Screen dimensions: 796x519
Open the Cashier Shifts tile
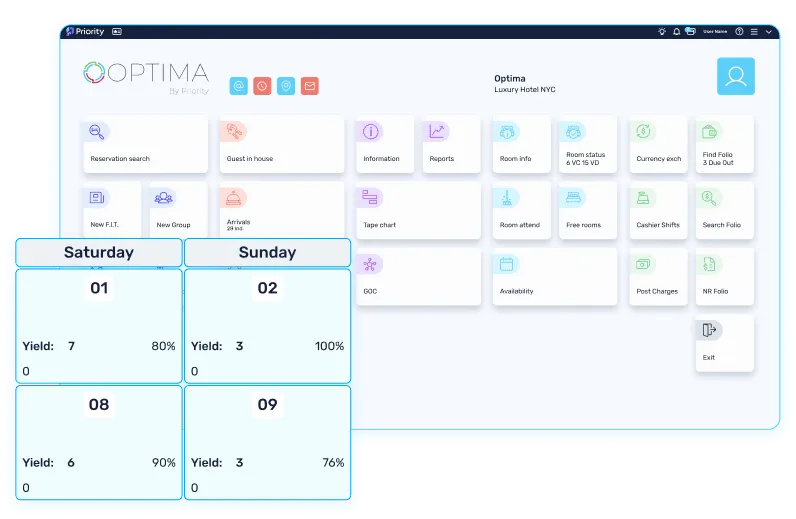point(658,211)
